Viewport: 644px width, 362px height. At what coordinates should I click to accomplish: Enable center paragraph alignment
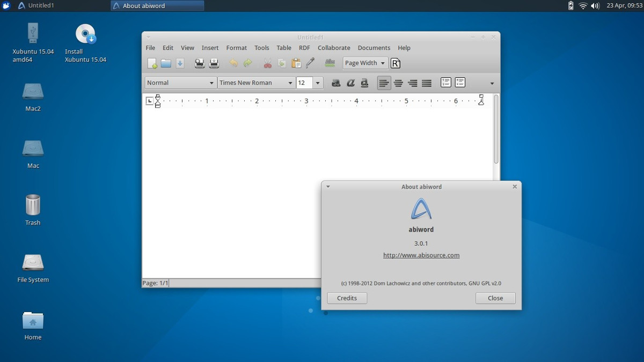[x=398, y=83]
